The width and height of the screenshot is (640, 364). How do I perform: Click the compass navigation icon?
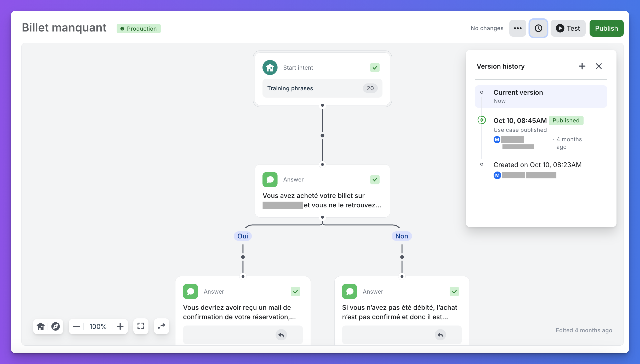[x=55, y=326]
